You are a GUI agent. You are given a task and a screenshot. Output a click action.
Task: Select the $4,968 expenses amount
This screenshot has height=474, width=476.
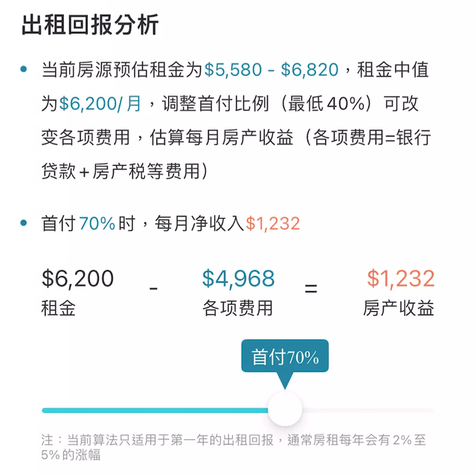pyautogui.click(x=238, y=278)
